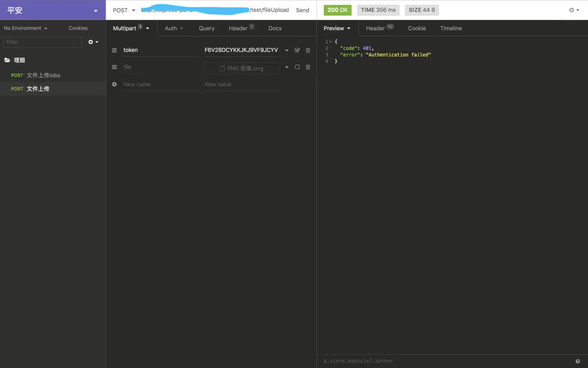Open the response history clock dropdown

point(574,10)
